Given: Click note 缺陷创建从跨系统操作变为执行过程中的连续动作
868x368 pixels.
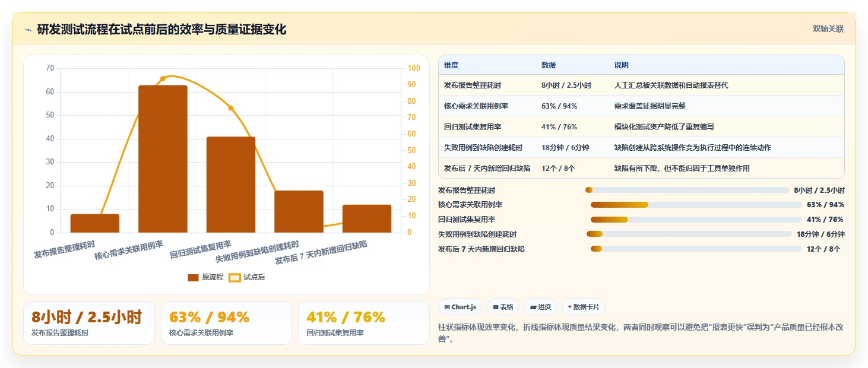Looking at the screenshot, I should (x=693, y=148).
